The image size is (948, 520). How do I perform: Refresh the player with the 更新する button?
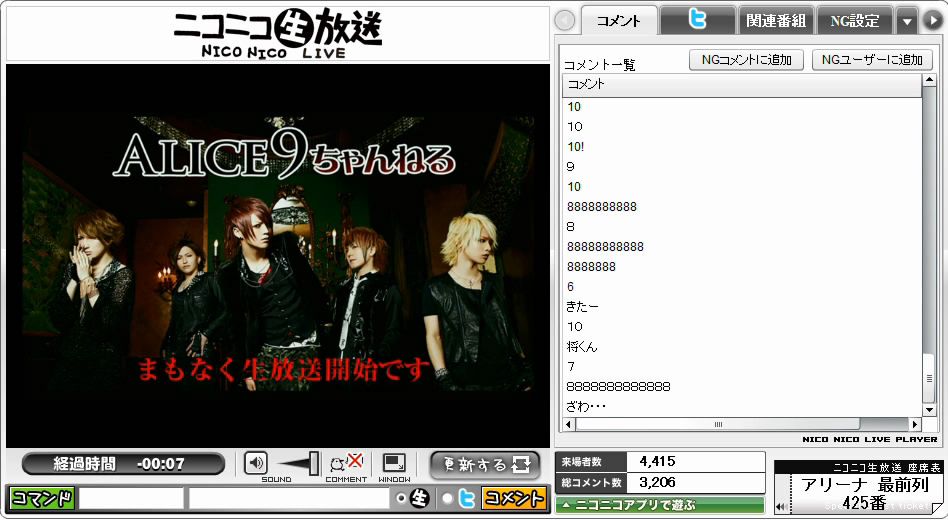point(485,464)
